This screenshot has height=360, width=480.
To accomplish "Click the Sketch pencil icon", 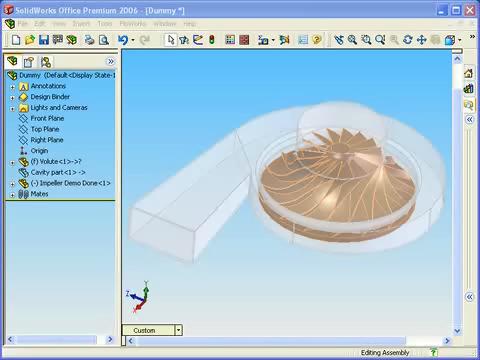I will (198, 40).
